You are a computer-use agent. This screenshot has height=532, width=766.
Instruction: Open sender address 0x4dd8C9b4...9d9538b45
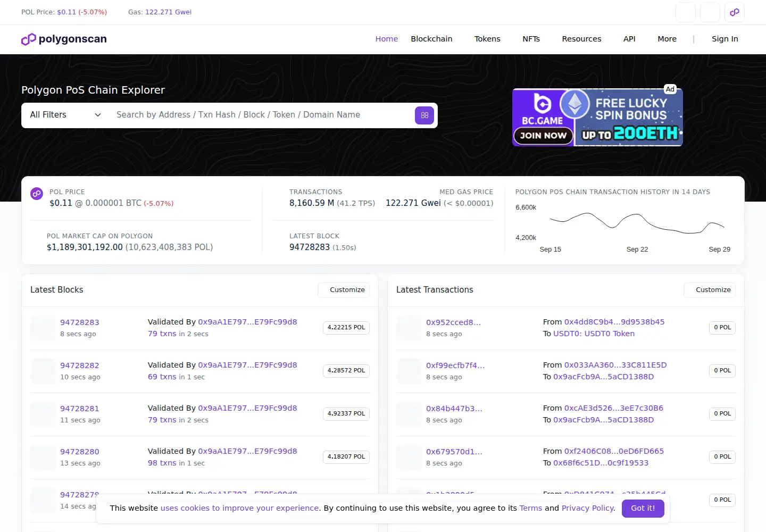point(614,322)
